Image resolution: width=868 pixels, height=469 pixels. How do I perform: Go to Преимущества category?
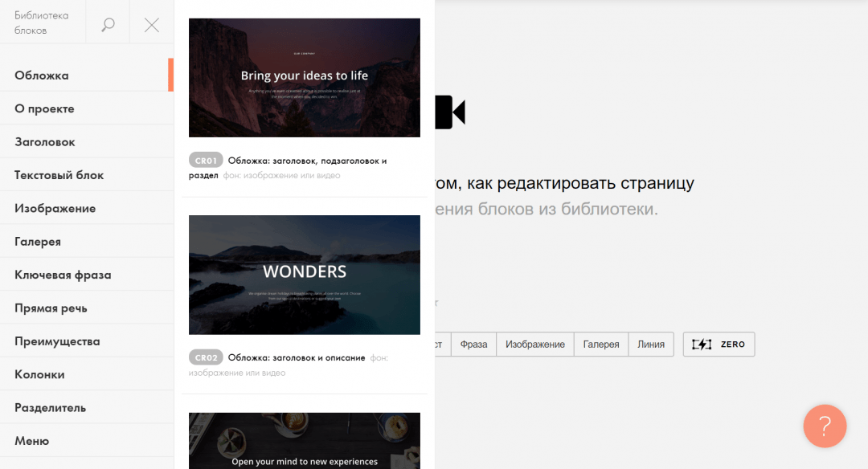pyautogui.click(x=57, y=341)
